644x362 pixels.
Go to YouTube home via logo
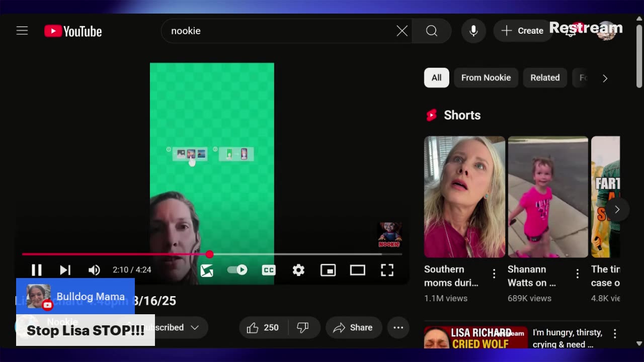point(73,31)
